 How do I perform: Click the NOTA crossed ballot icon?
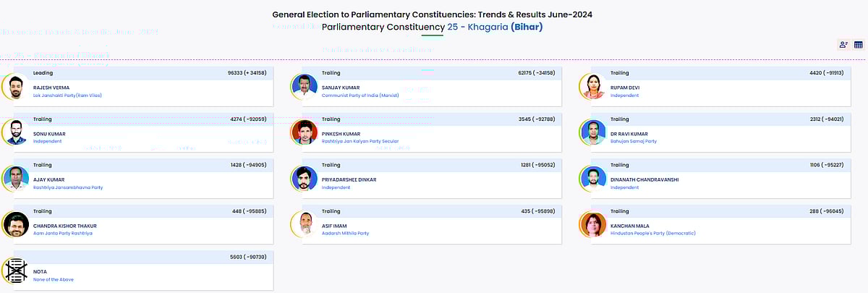click(x=16, y=269)
